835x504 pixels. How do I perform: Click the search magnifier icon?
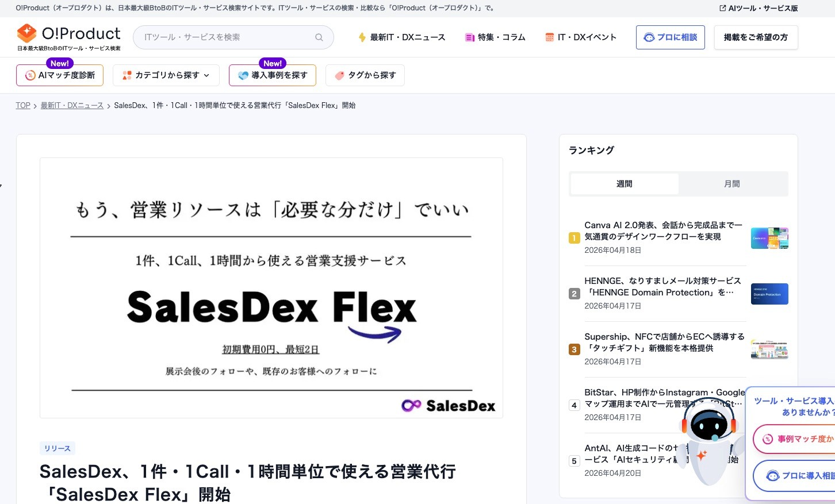point(319,37)
